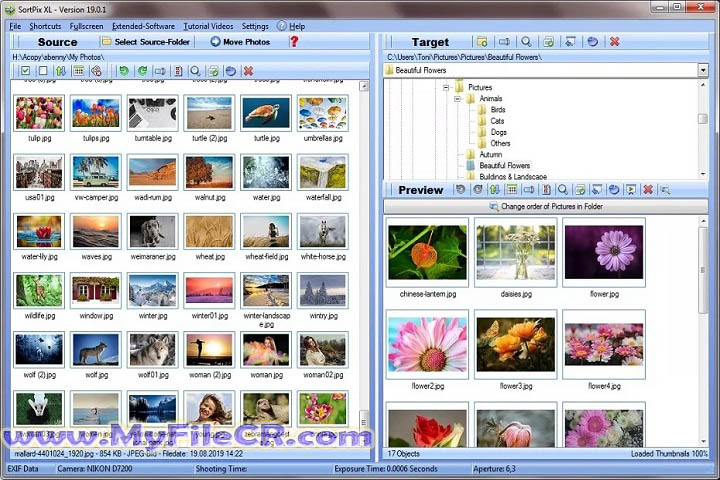Image resolution: width=720 pixels, height=480 pixels.
Task: Click the grid view icon in Preview toolbar
Action: pos(512,189)
